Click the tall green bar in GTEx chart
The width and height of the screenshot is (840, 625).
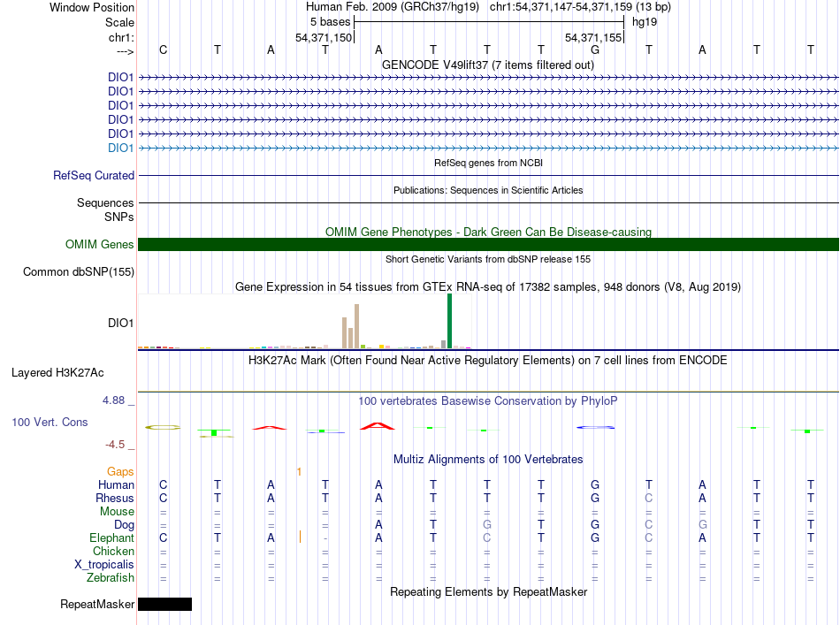(449, 321)
